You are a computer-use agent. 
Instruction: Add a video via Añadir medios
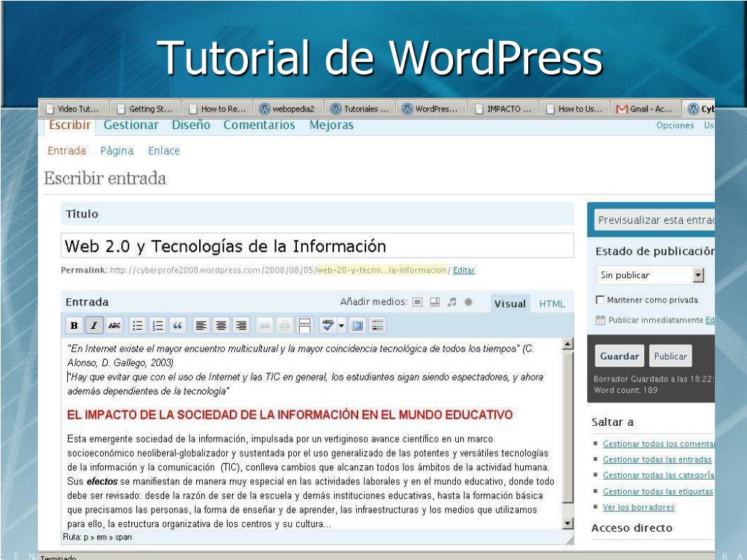(435, 302)
